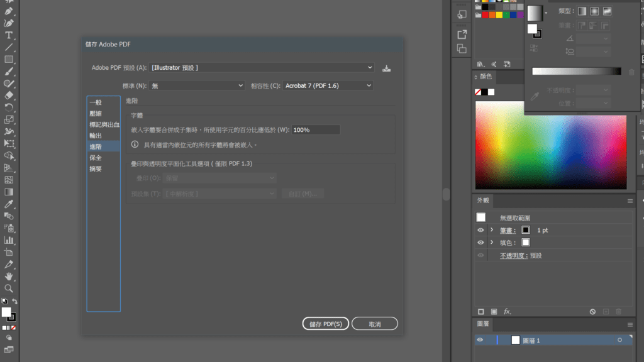The width and height of the screenshot is (644, 362).
Task: Toggle visibility eye of the 填色 row
Action: (x=481, y=243)
